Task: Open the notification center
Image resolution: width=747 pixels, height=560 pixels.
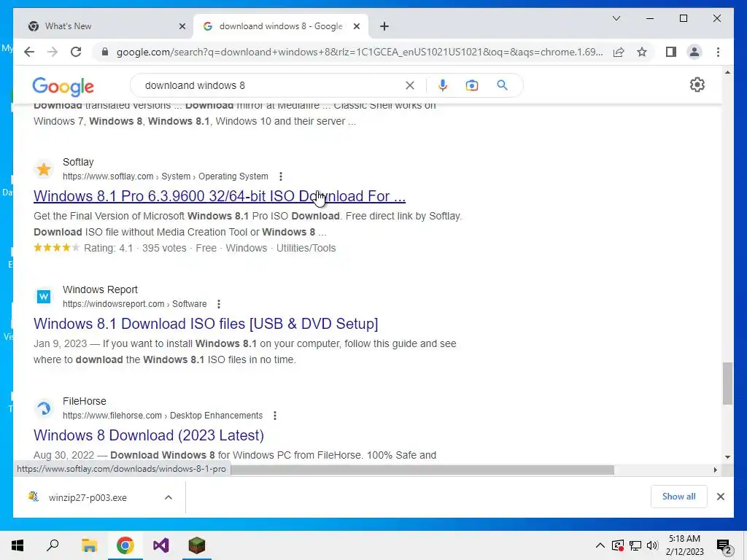Action: point(724,546)
